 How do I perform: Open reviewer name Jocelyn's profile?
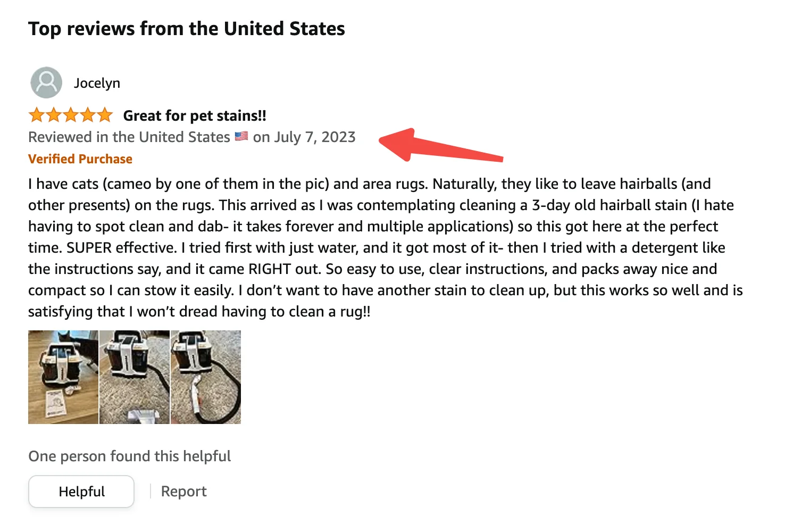[x=97, y=83]
